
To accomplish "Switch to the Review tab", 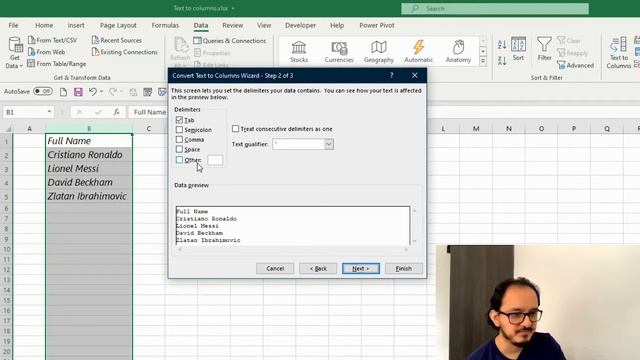I will [x=232, y=25].
